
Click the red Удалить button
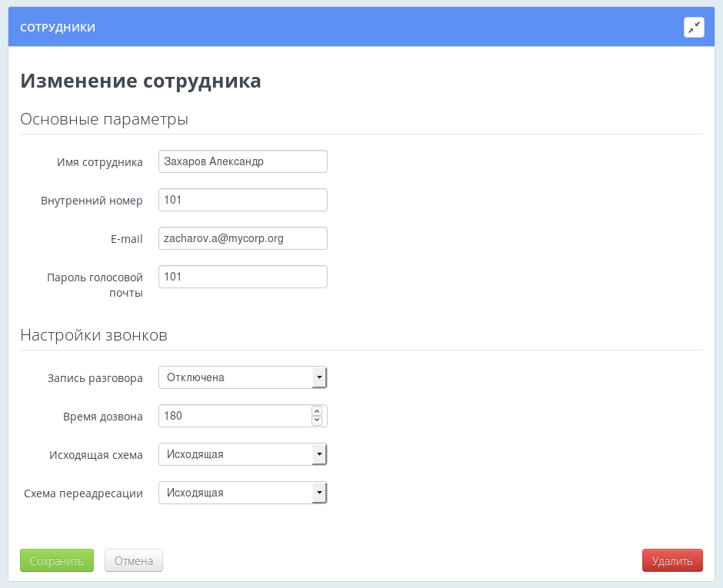[671, 560]
